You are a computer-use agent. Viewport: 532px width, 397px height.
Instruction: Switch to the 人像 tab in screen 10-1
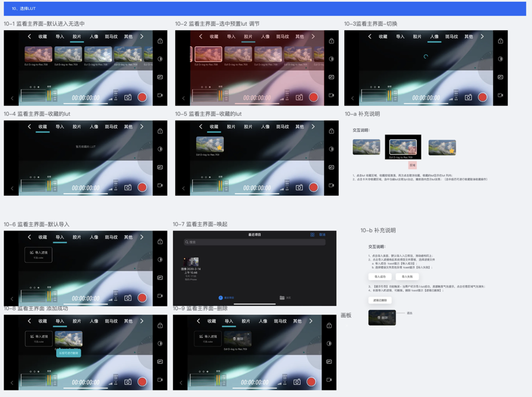(94, 37)
